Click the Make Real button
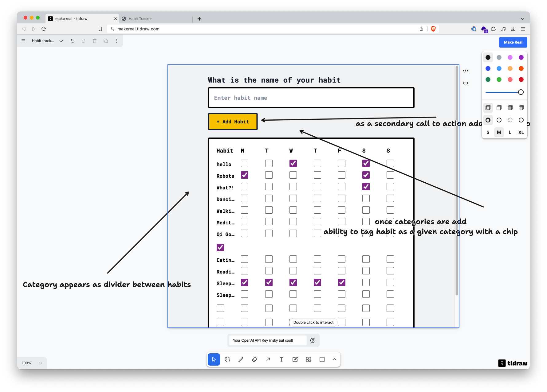The width and height of the screenshot is (547, 392). click(513, 42)
